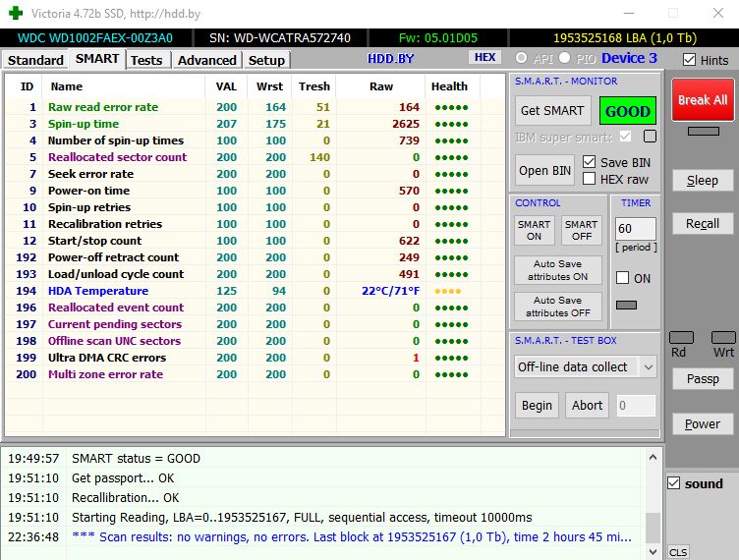Switch to the Tests tab

[x=146, y=60]
